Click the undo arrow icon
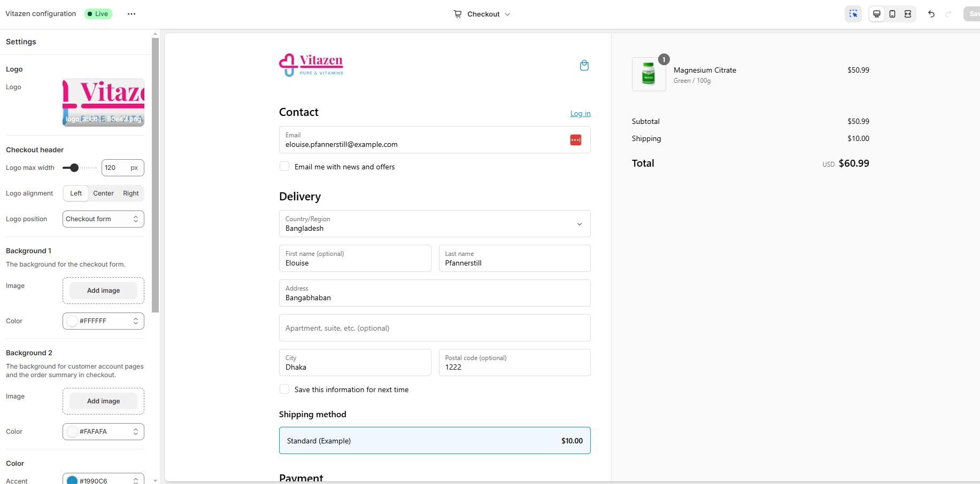The width and height of the screenshot is (980, 484). tap(931, 14)
